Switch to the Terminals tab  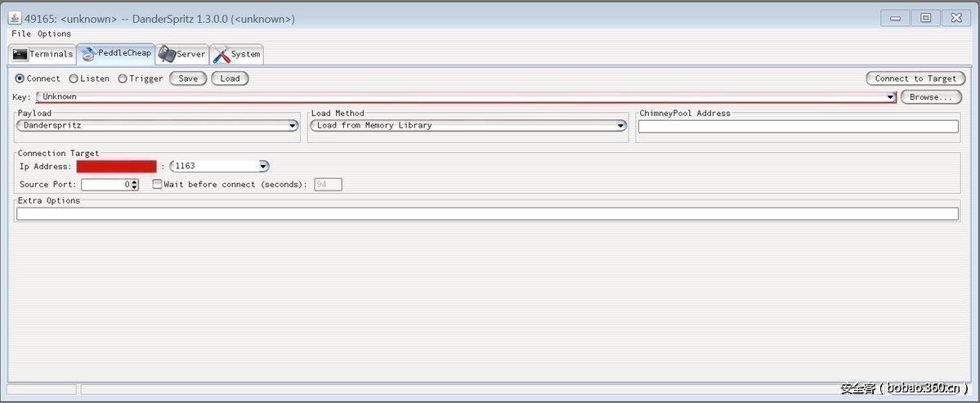pos(43,54)
